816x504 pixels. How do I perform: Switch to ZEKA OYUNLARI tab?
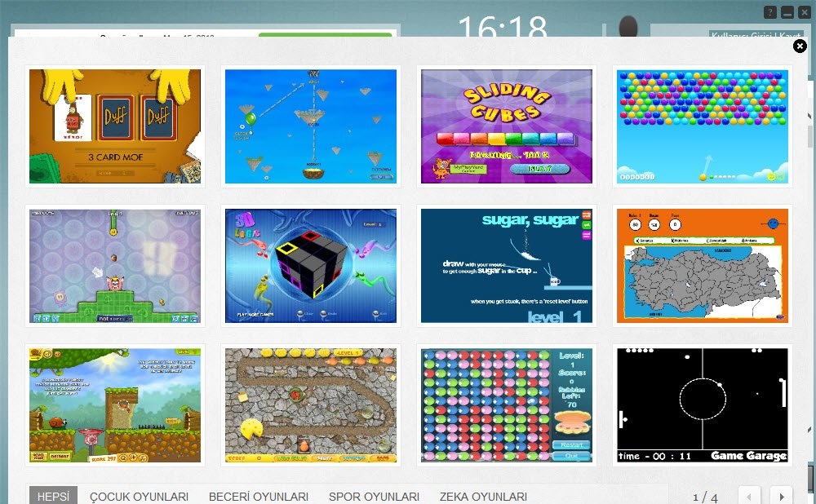483,497
